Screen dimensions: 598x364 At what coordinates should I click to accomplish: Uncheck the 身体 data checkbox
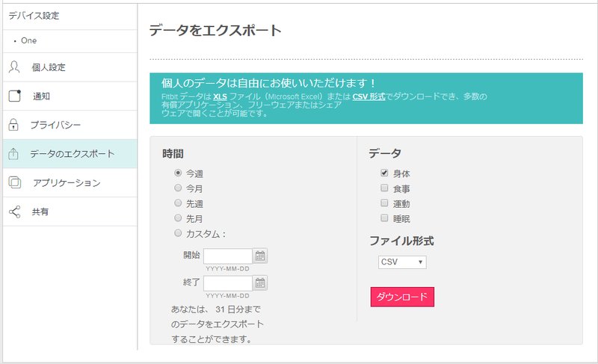384,173
